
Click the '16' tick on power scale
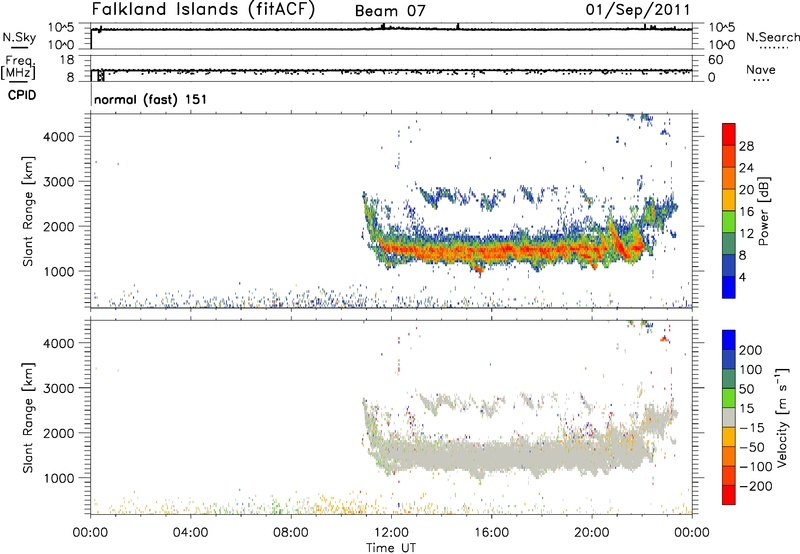click(746, 212)
